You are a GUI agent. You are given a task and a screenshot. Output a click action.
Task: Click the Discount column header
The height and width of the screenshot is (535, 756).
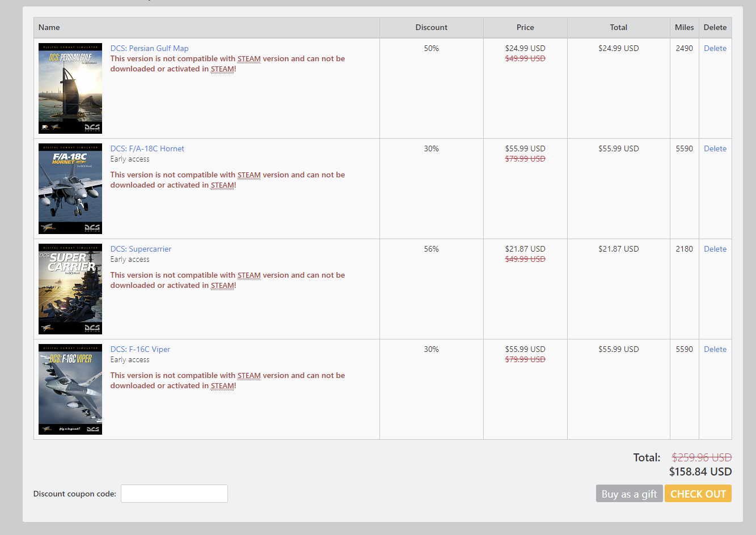click(431, 27)
